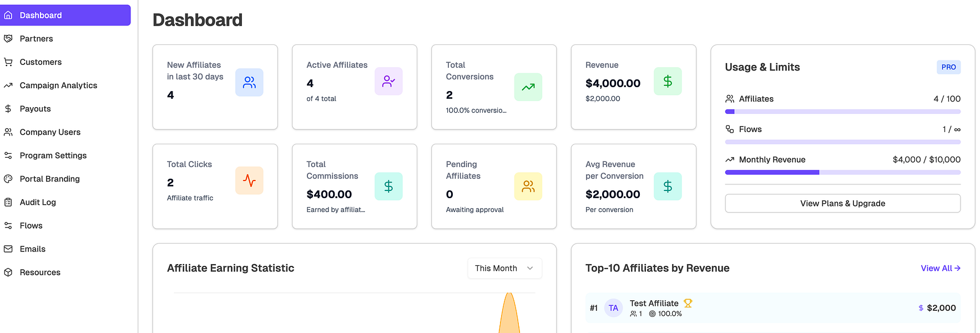The image size is (980, 333).
Task: Click the Monthly Revenue progress bar
Action: tap(842, 172)
